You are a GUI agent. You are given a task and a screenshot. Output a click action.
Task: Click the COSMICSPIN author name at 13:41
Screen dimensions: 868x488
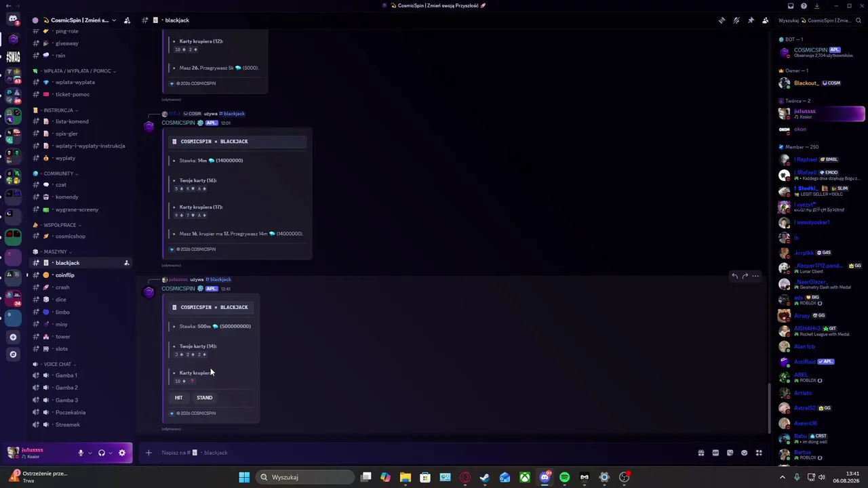[x=178, y=289]
